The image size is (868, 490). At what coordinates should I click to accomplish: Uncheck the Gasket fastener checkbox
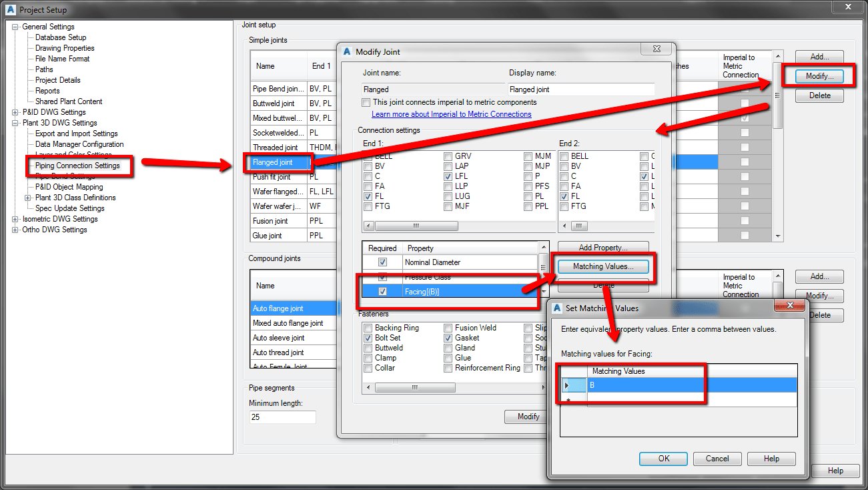coord(448,338)
